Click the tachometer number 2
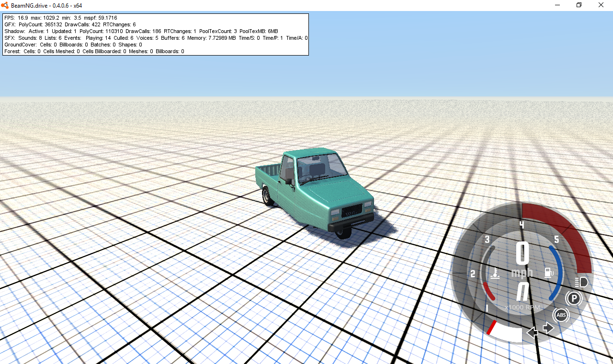613x364 pixels. pos(473,274)
